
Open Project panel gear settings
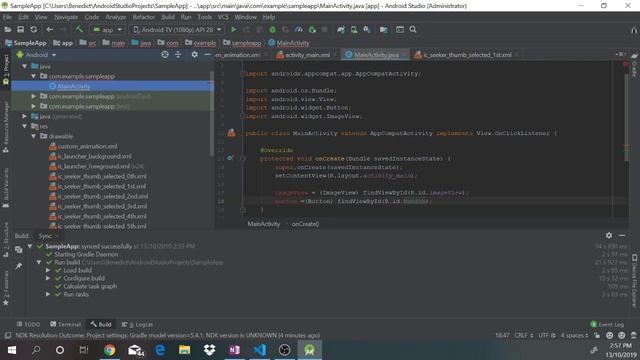[x=195, y=55]
